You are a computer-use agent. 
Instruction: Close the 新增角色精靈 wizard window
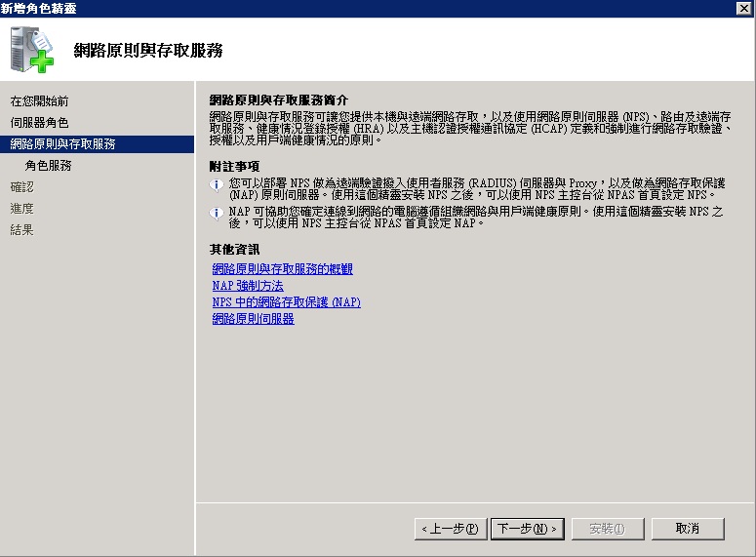[744, 8]
